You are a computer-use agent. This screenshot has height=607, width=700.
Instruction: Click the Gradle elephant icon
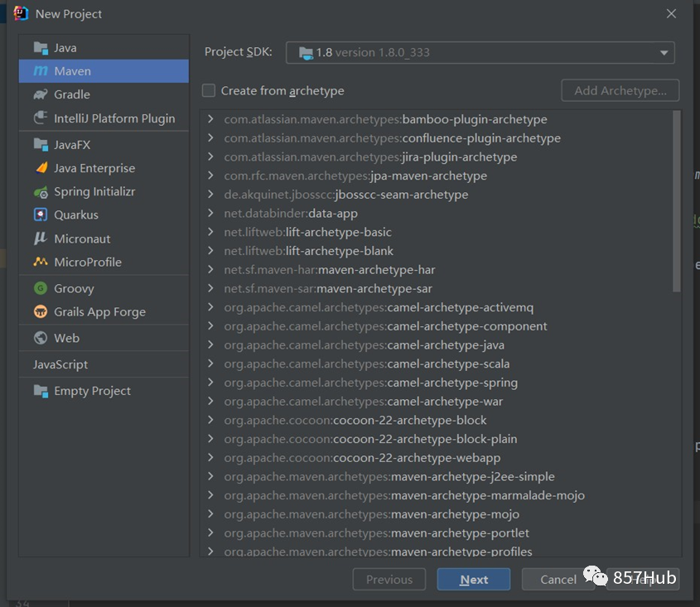41,94
